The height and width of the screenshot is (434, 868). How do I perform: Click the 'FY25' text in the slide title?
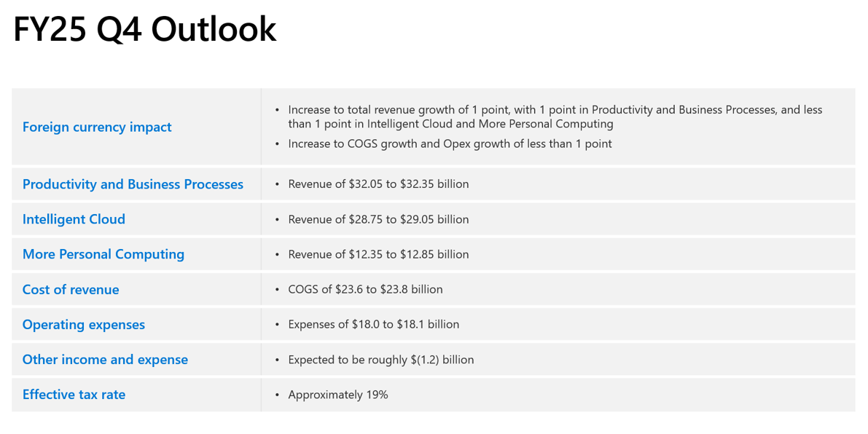(50, 30)
